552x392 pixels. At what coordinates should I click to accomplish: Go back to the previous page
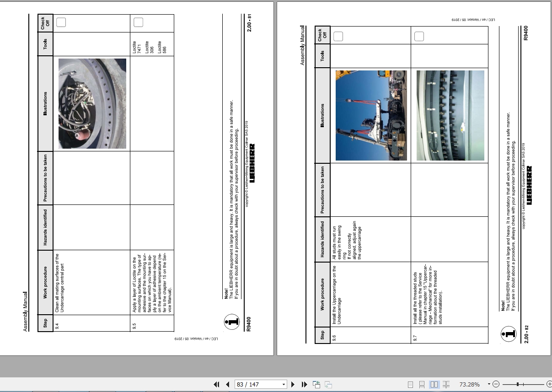click(x=227, y=384)
